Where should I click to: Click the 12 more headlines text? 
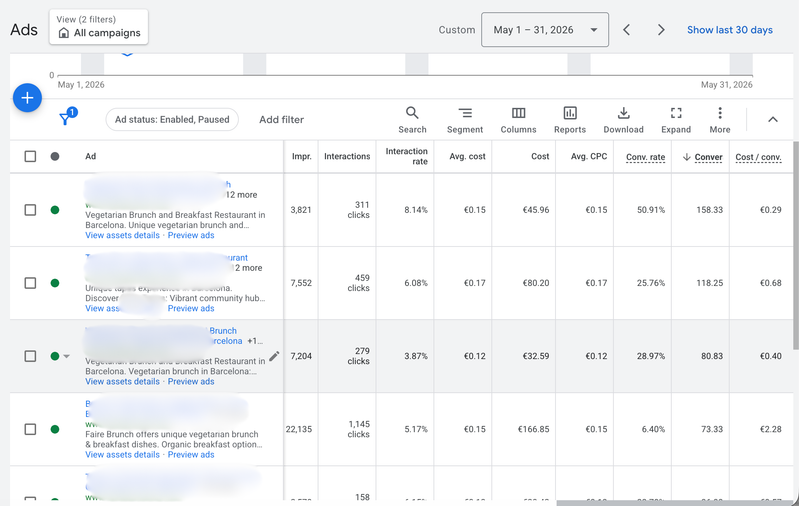[x=242, y=195]
